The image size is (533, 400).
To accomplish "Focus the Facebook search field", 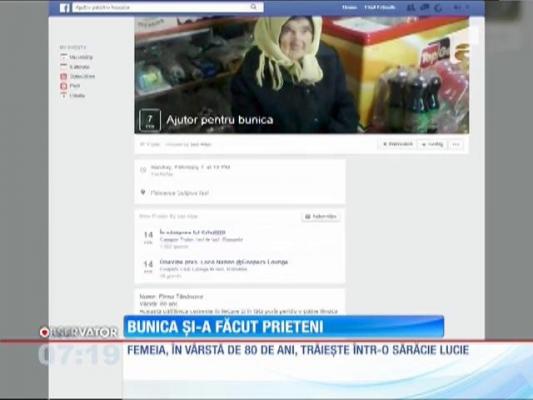I will (x=168, y=7).
